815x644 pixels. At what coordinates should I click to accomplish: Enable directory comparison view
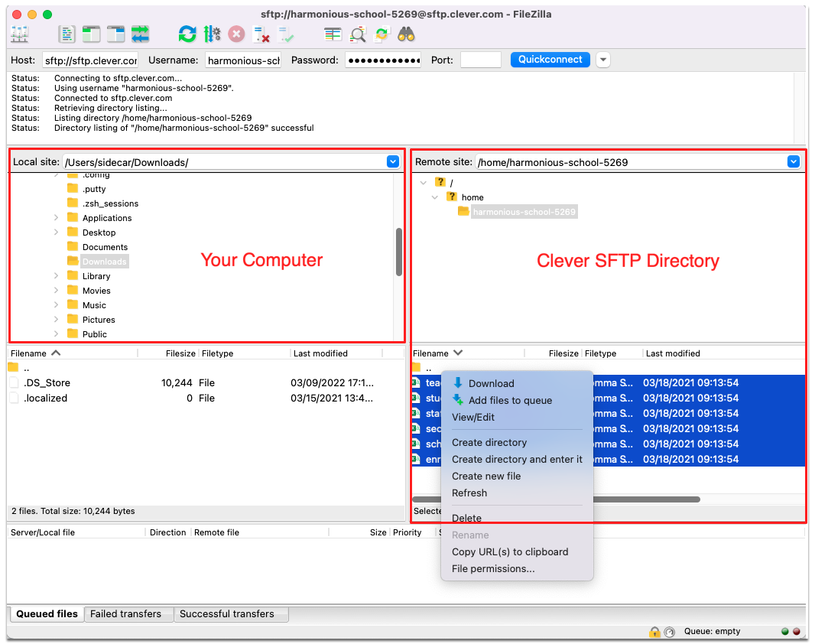[x=356, y=34]
